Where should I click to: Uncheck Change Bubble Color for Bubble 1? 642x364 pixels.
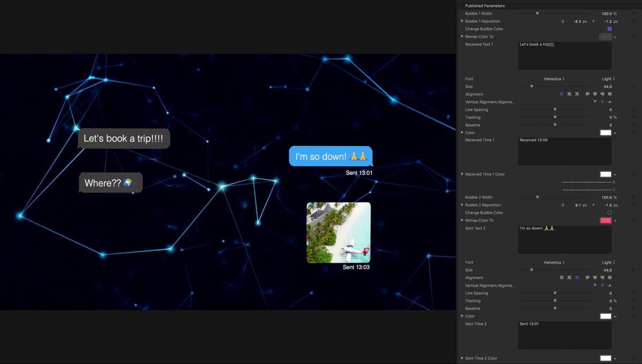tap(609, 29)
